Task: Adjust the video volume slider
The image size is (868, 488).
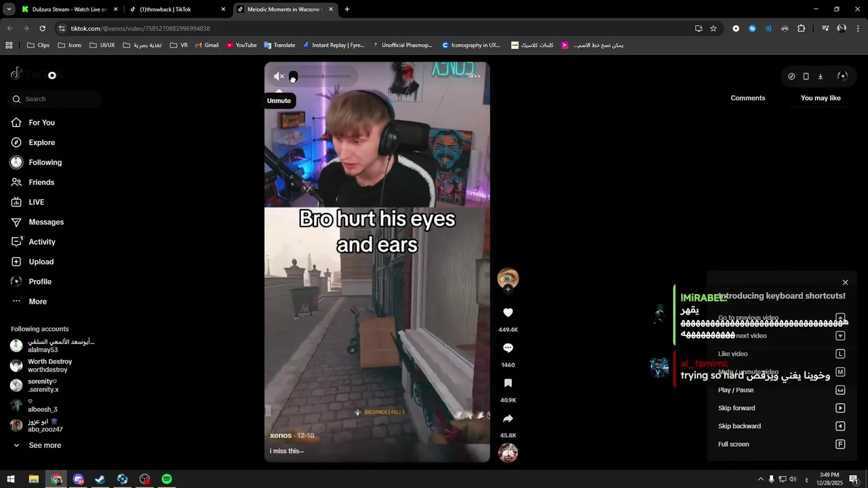Action: (x=323, y=76)
